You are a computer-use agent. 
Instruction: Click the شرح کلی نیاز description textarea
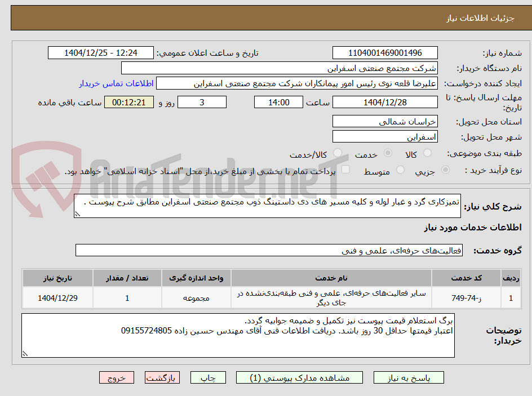point(267,206)
